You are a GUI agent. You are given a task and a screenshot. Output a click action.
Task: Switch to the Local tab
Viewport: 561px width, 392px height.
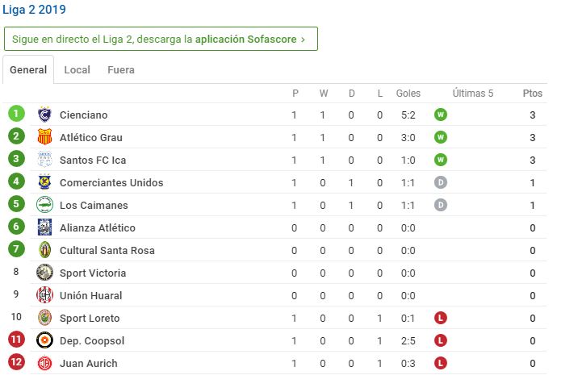click(77, 69)
